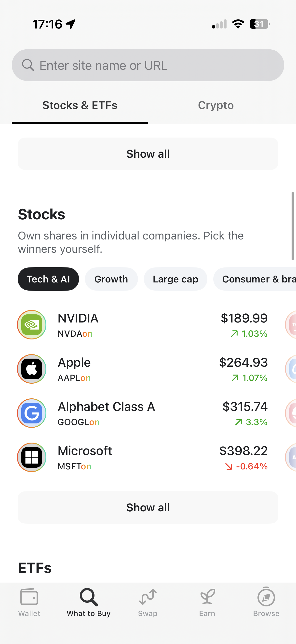Tap the Apple stock logo
This screenshot has height=644, width=296.
(32, 369)
